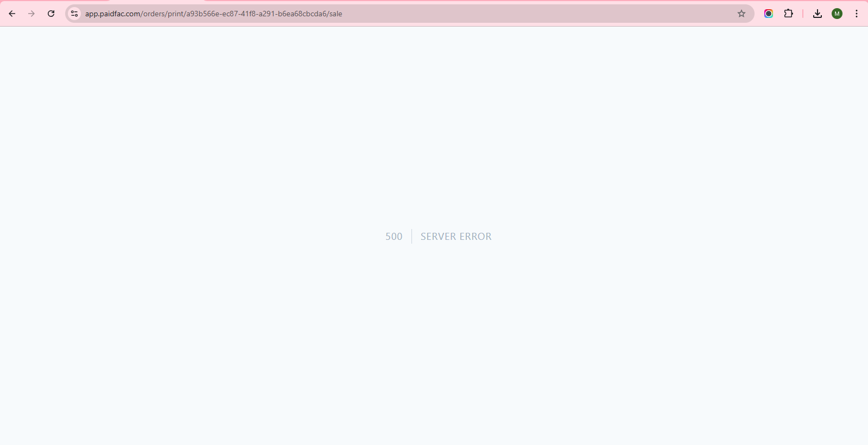Show the browser downloads
868x445 pixels.
point(818,14)
